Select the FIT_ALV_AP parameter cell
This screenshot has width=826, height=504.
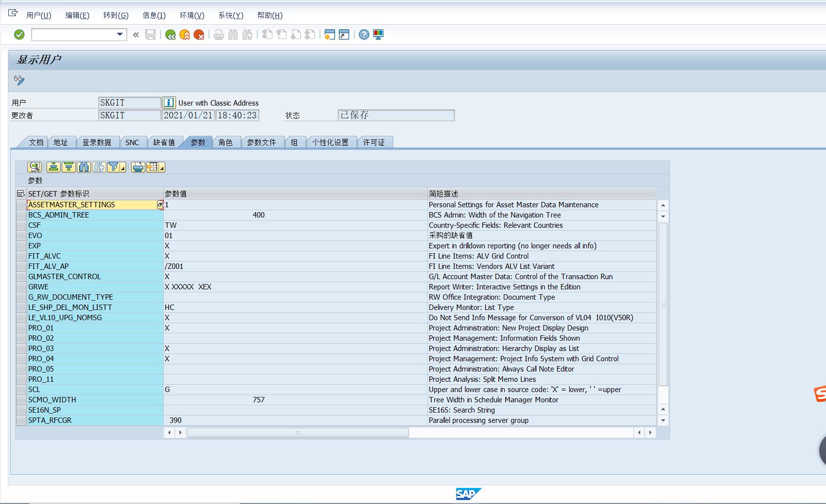[x=95, y=266]
